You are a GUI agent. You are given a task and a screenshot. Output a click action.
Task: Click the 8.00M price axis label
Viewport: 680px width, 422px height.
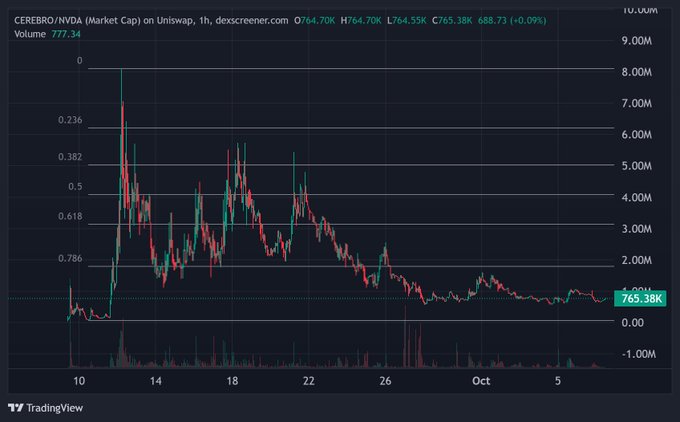(x=637, y=72)
